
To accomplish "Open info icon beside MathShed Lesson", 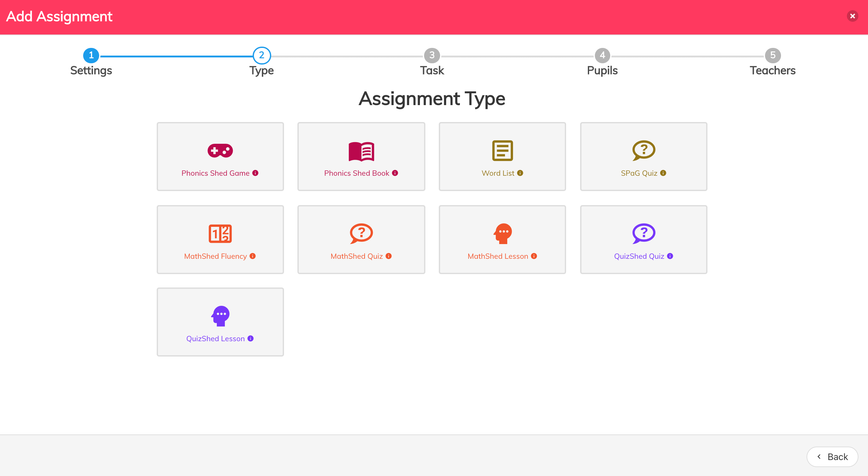I will pos(534,256).
